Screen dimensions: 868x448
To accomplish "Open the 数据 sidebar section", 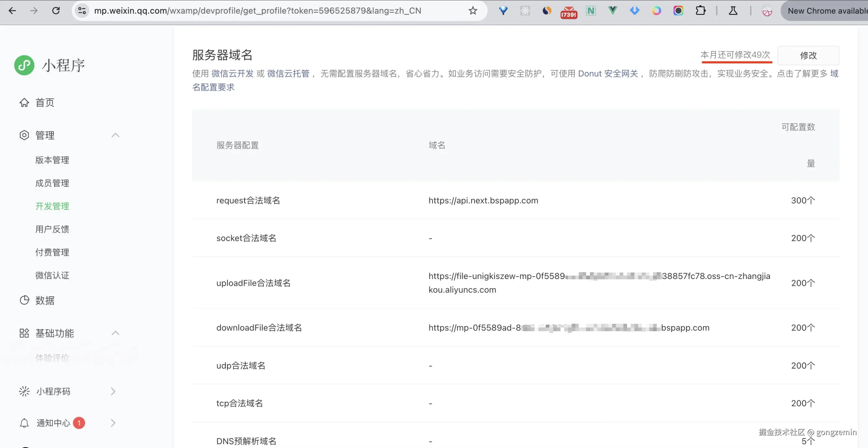I will pyautogui.click(x=45, y=301).
